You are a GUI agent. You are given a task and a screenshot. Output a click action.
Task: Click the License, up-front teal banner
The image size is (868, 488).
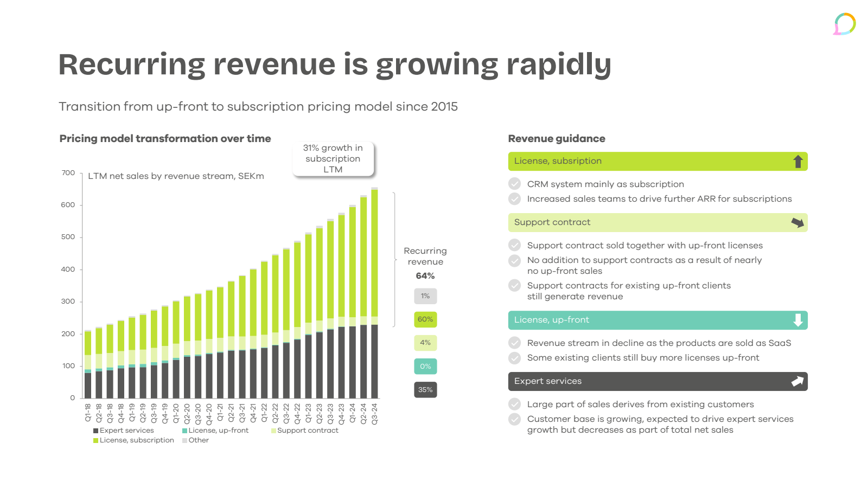tap(658, 320)
